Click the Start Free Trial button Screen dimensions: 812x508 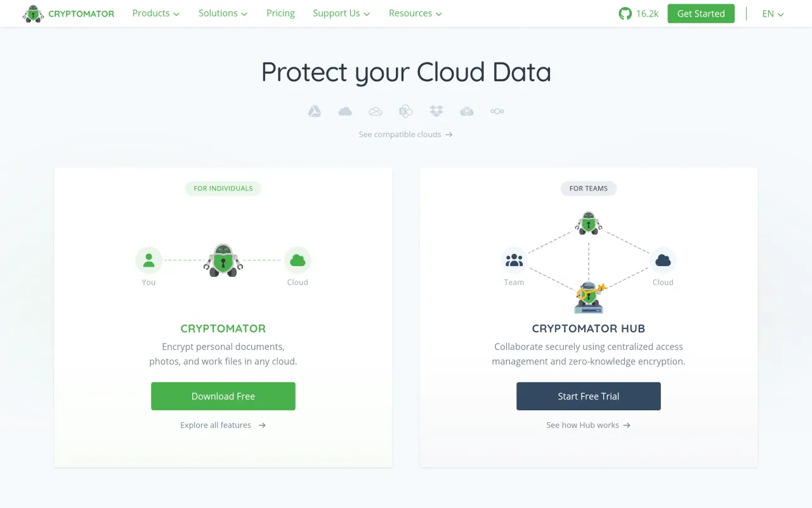[x=589, y=396]
